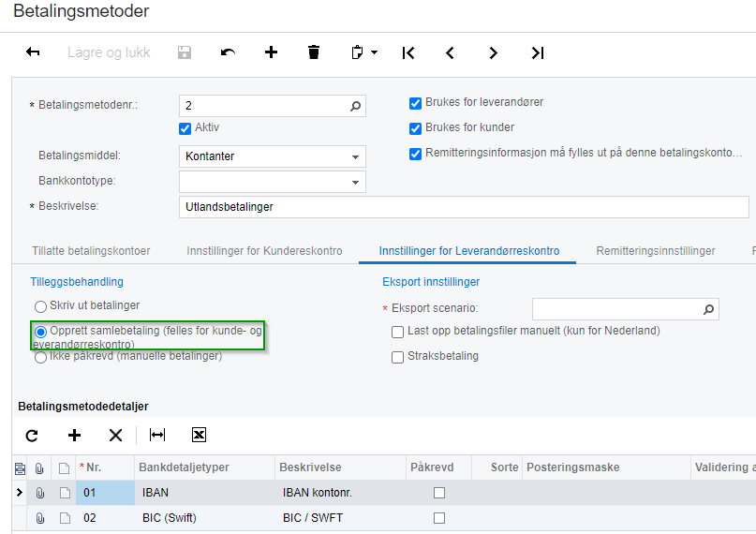Click the Sorte column header
This screenshot has width=756, height=534.
point(497,467)
